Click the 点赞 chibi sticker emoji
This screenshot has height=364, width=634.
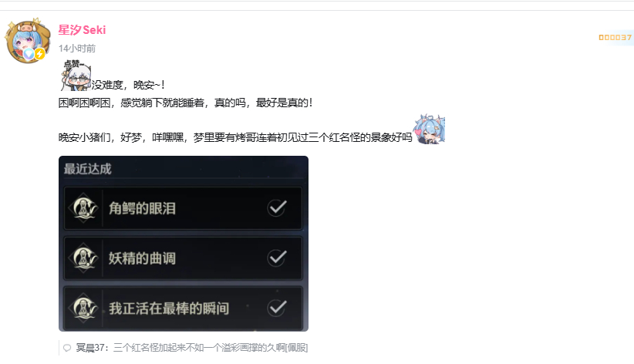[76, 76]
